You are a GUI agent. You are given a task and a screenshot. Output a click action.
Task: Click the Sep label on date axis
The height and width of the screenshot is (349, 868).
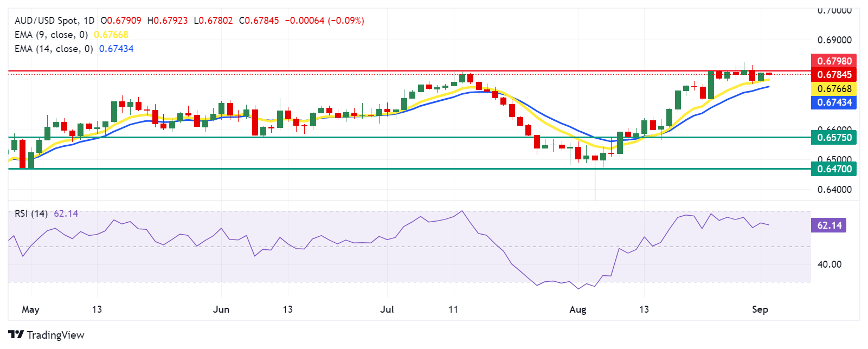(x=760, y=309)
